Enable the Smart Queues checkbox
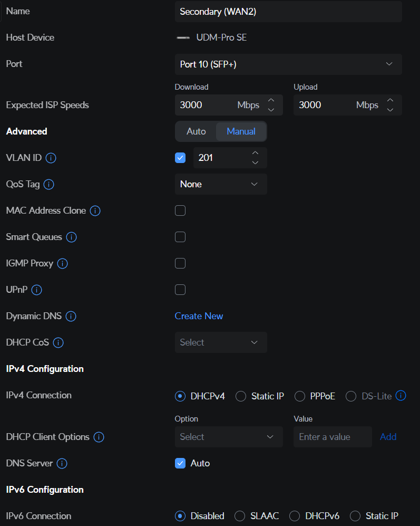Screen dimensions: 420x526 [180, 237]
